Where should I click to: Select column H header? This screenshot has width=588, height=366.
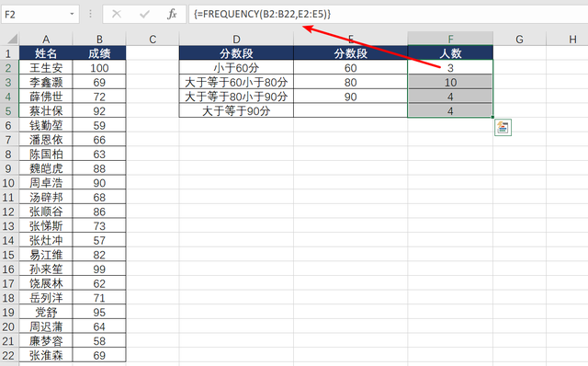(567, 39)
